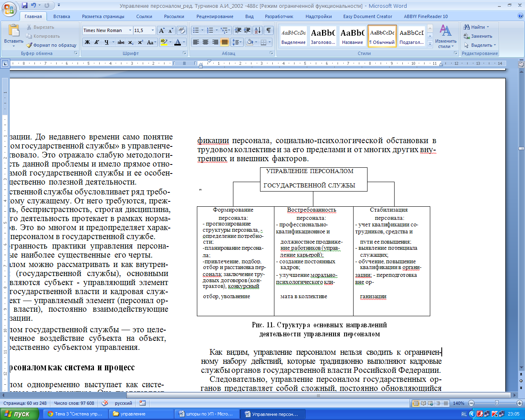Click Format Painter (Формат по образцу)
The width and height of the screenshot is (525, 420).
51,45
